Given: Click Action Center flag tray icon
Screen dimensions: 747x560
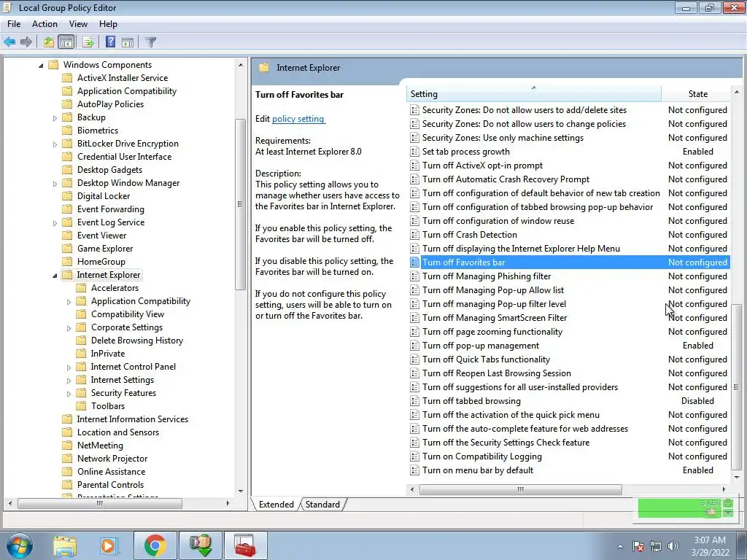Looking at the screenshot, I should click(638, 546).
